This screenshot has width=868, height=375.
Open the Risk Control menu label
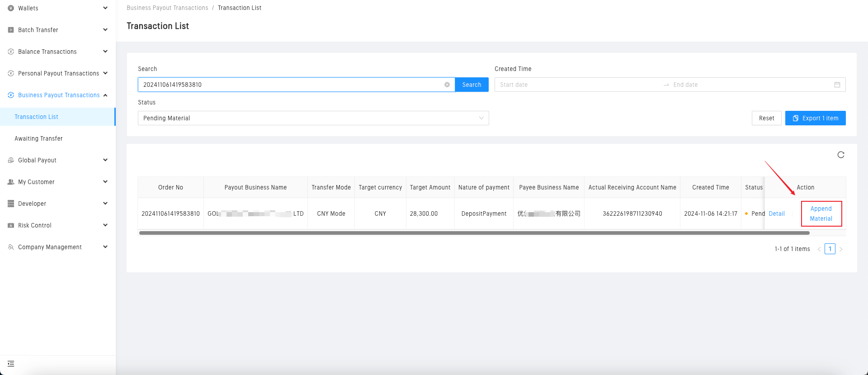(35, 225)
